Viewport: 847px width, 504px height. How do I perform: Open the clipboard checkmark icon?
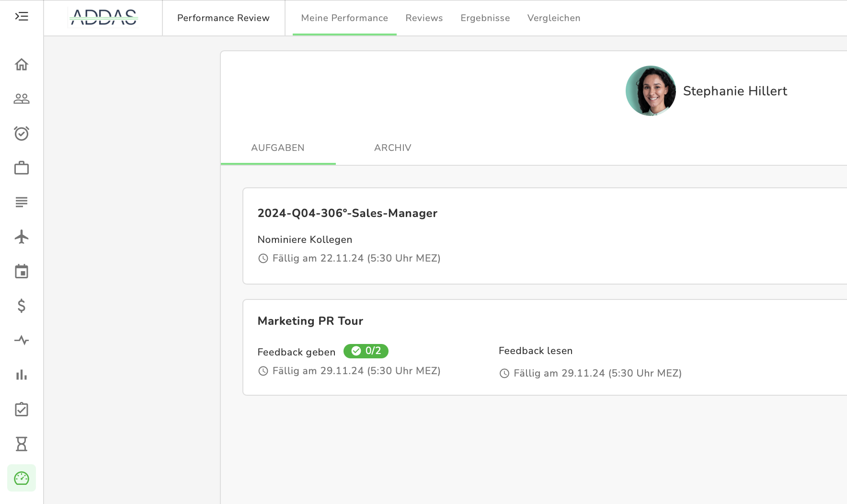(22, 409)
